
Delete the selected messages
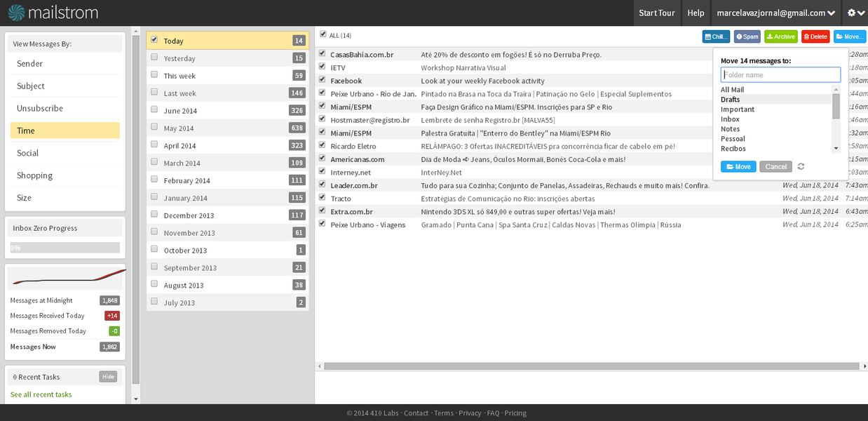[815, 36]
